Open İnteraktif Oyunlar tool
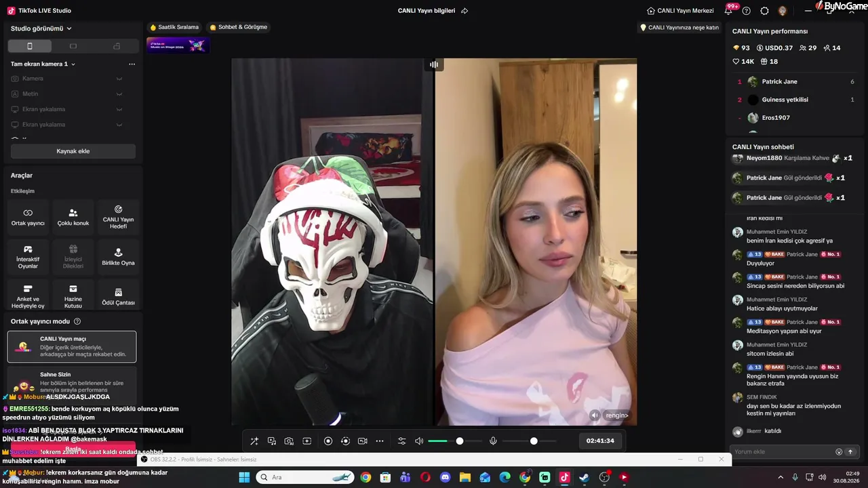The height and width of the screenshot is (488, 868). click(x=28, y=257)
